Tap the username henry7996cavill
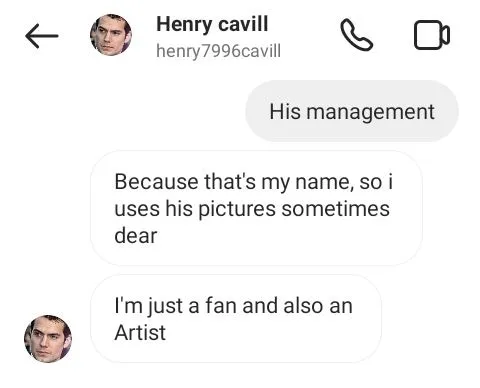Image resolution: width=480 pixels, height=388 pixels. point(218,51)
